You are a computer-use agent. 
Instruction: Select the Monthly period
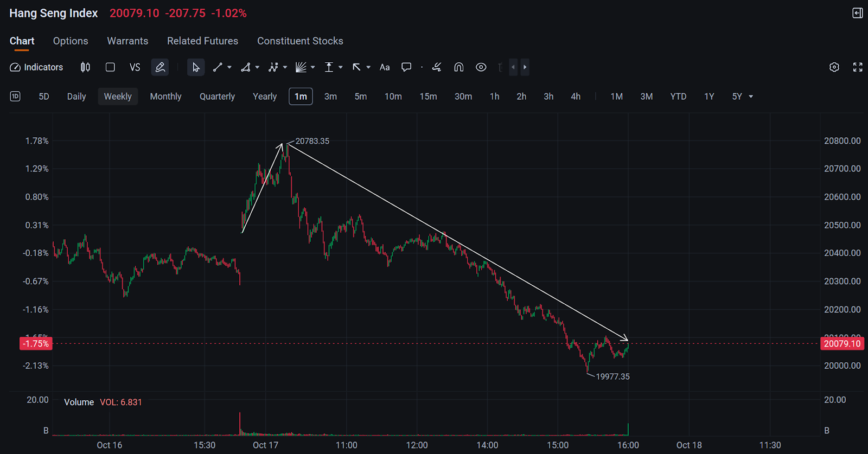click(x=165, y=97)
